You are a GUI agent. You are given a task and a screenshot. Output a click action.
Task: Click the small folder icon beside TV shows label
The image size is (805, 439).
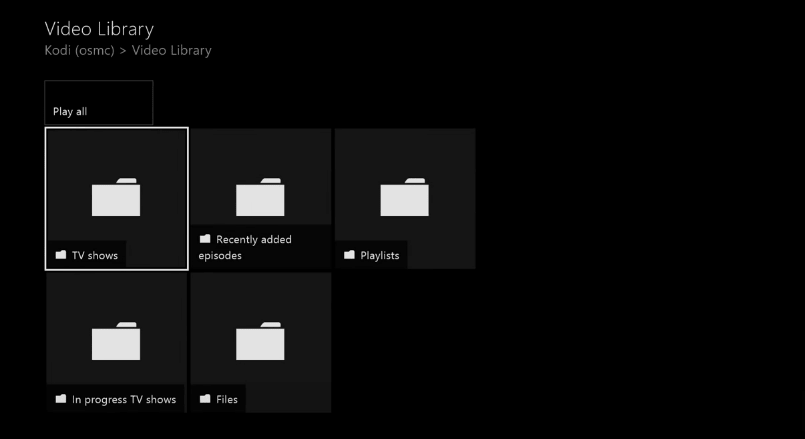61,255
